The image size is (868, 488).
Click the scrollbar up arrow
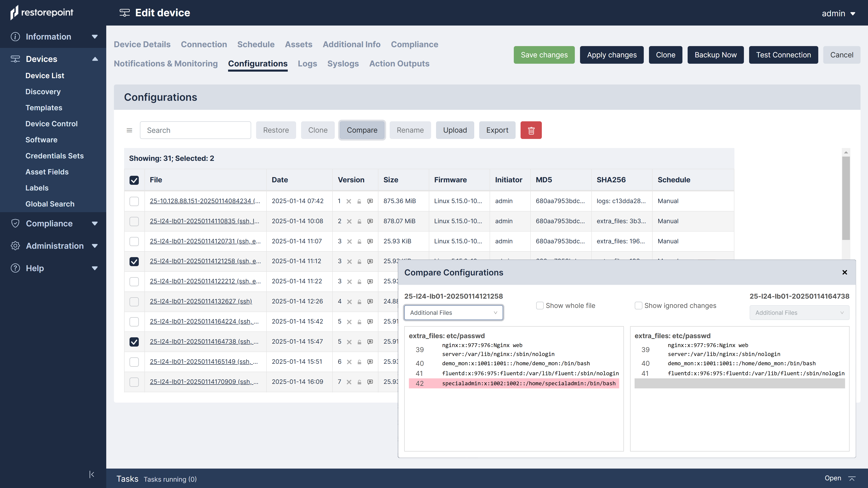846,152
